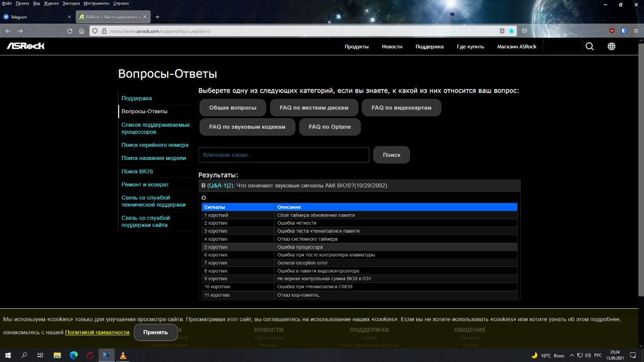Click the padlock site security icon
This screenshot has height=362, width=644.
click(104, 31)
